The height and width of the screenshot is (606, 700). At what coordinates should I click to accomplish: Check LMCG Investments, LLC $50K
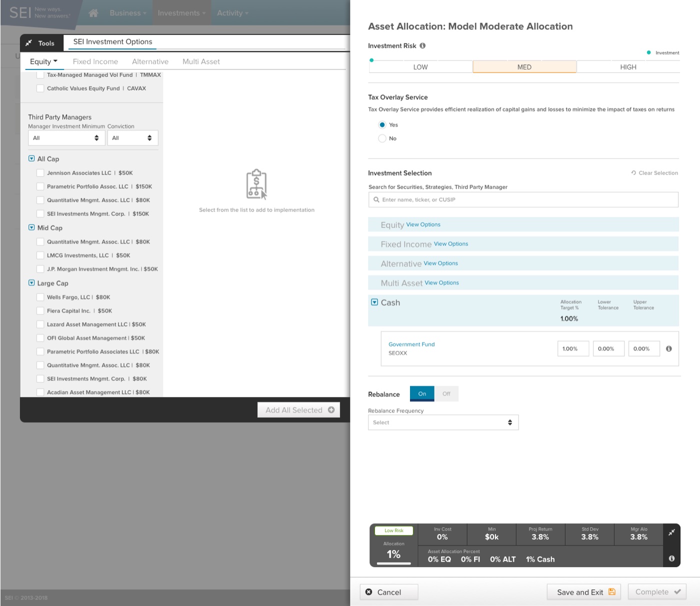click(40, 255)
